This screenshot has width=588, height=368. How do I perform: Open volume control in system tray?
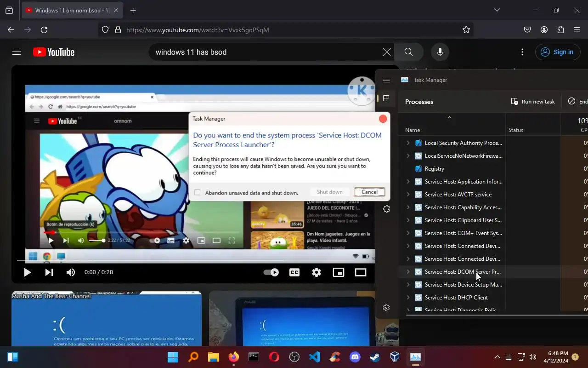[532, 357]
